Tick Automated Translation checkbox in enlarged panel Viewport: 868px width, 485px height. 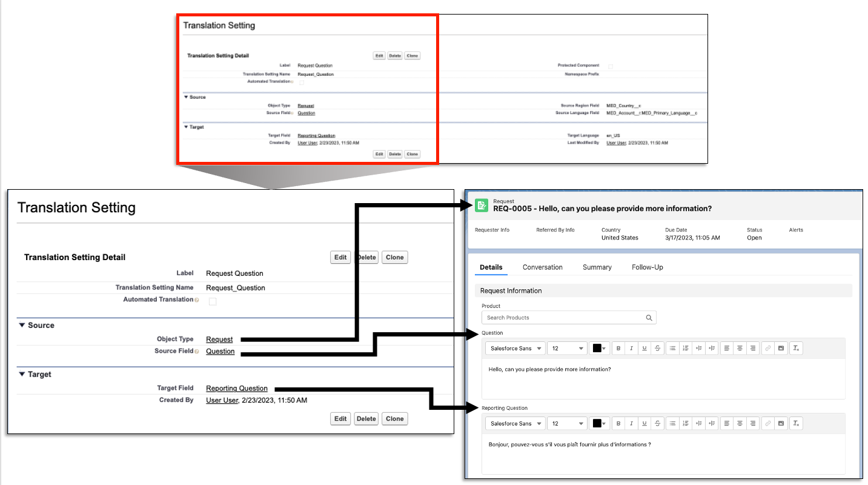click(213, 301)
